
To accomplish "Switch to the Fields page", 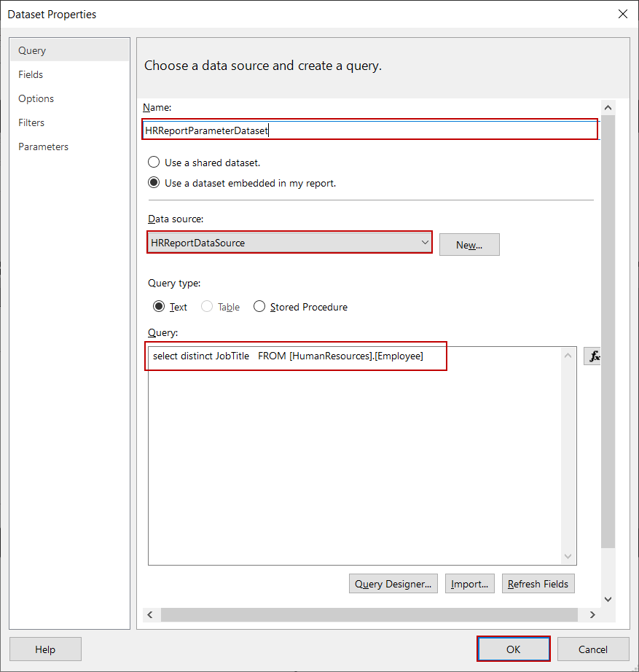I will click(31, 74).
